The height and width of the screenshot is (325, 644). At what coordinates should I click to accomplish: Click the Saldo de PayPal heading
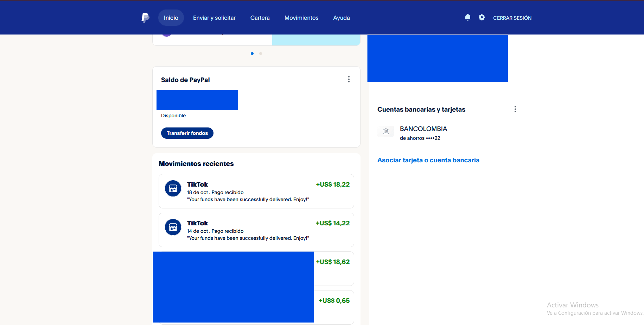pos(185,80)
